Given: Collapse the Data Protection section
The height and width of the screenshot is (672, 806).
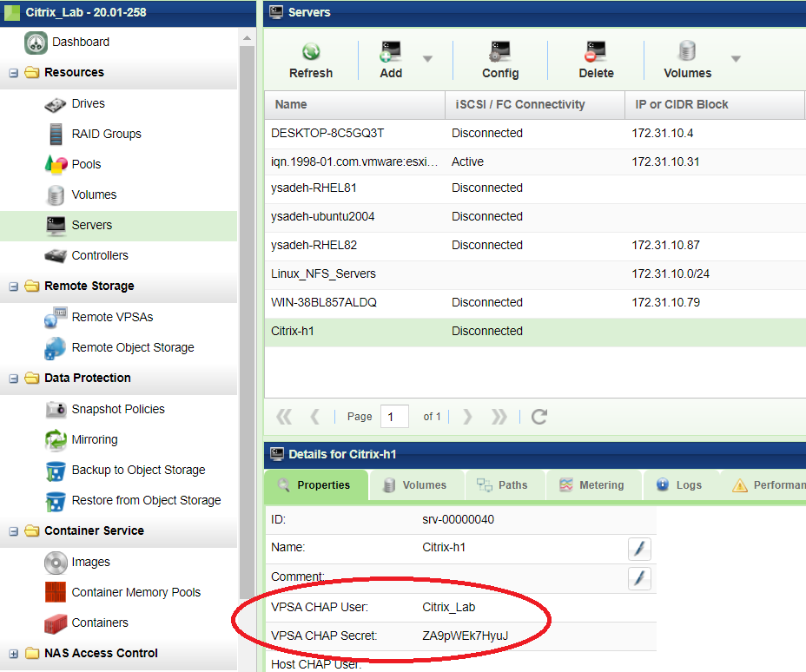Looking at the screenshot, I should coord(14,379).
